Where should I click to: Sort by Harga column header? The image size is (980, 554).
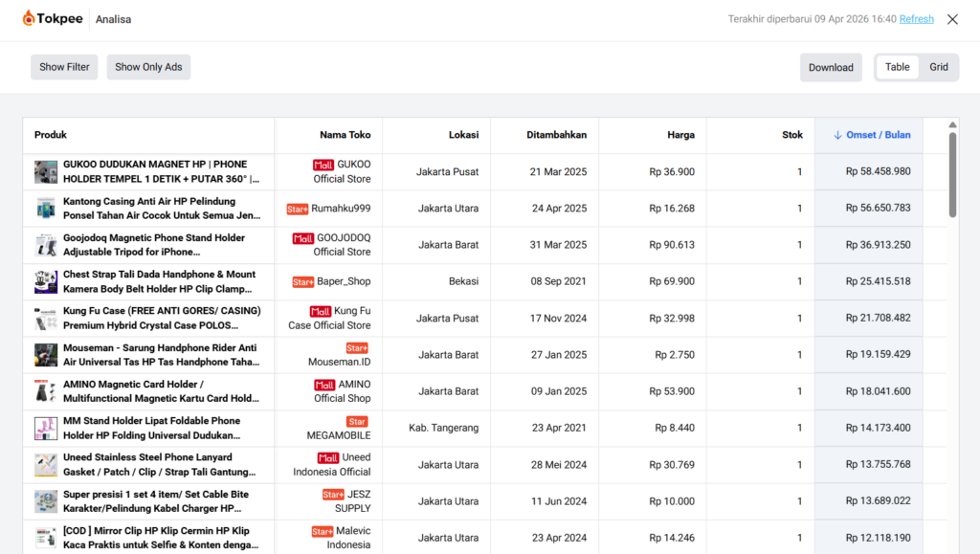pos(680,135)
